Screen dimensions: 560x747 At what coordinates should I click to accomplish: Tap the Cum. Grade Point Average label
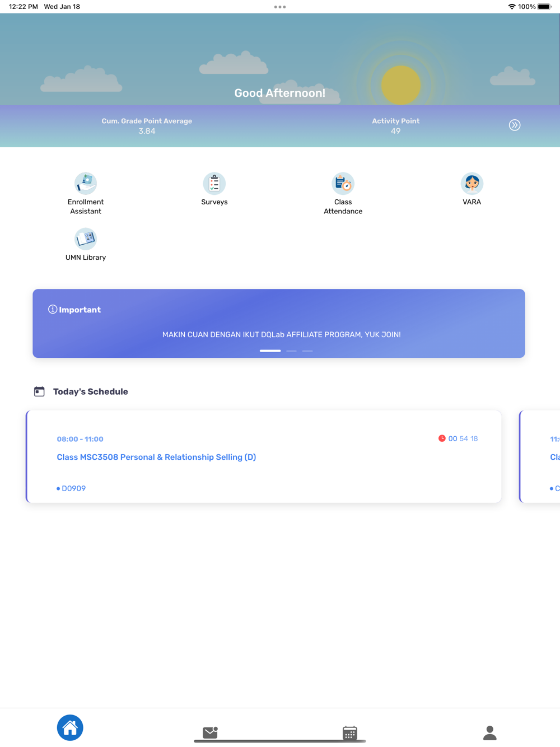point(147,121)
